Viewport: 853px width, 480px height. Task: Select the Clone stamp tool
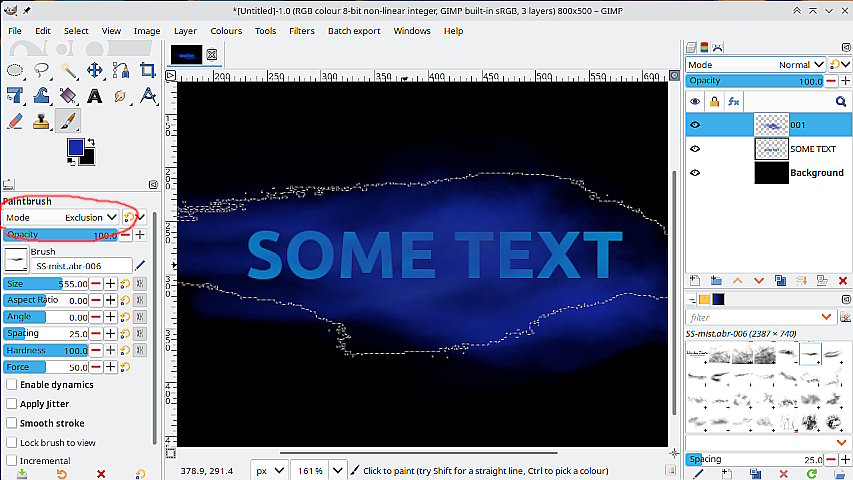coord(41,121)
